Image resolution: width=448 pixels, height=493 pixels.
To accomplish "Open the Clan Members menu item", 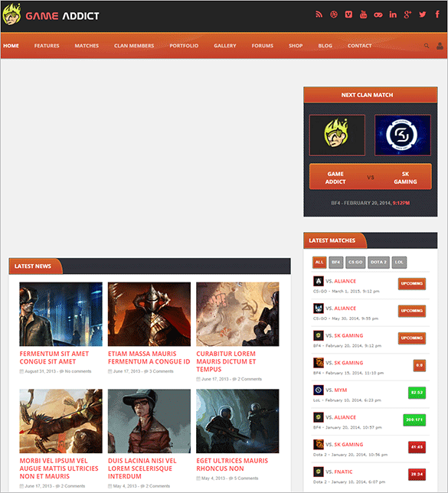I will [134, 46].
